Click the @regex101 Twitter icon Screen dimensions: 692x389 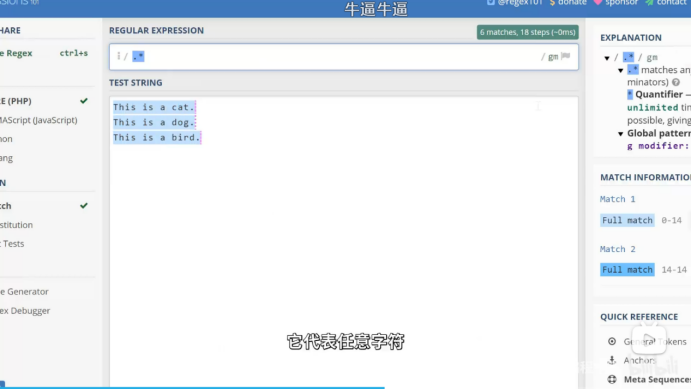491,2
